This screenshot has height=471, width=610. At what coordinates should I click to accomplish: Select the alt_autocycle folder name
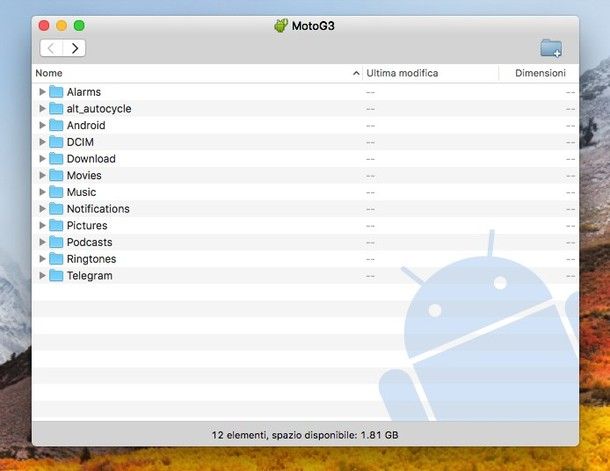pos(99,109)
